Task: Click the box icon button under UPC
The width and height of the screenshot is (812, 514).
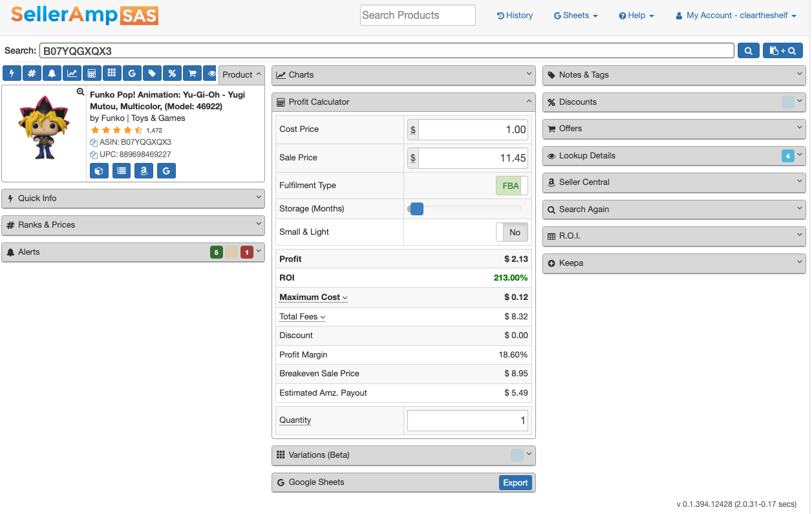Action: click(99, 171)
